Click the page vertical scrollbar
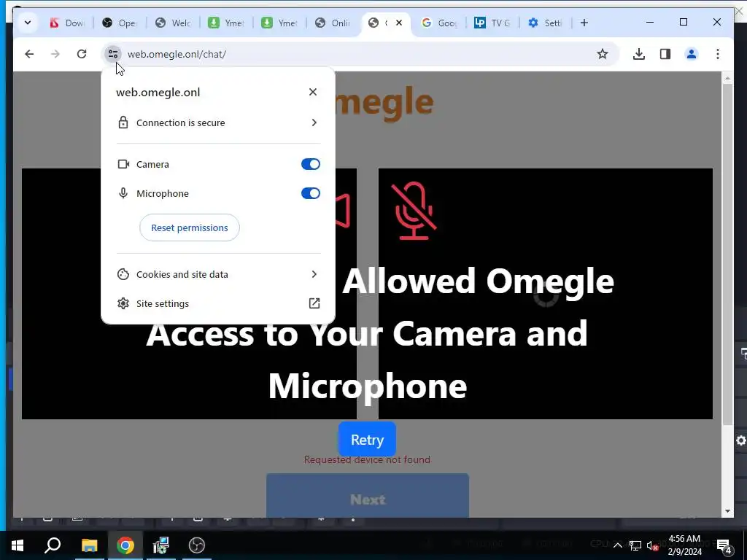Viewport: 747px width, 560px height. click(x=727, y=254)
